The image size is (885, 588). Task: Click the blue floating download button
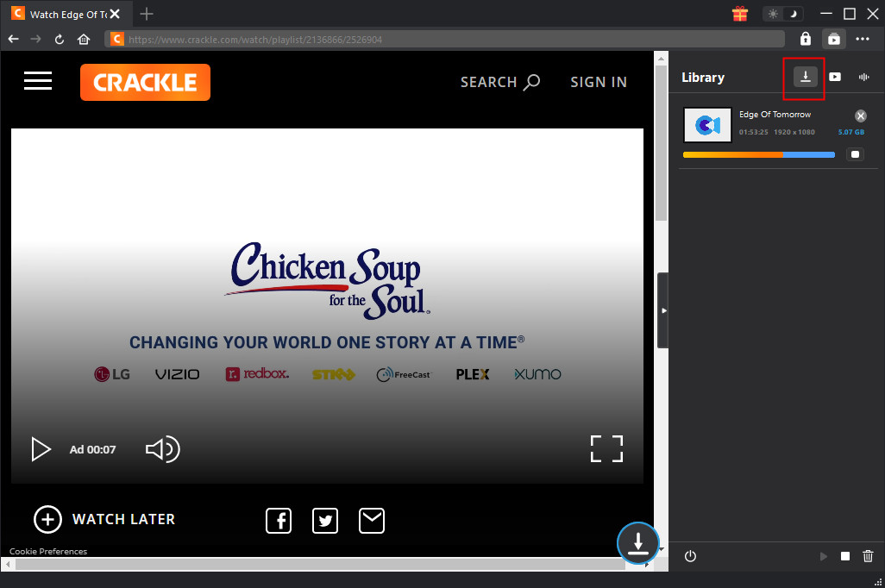(x=637, y=544)
